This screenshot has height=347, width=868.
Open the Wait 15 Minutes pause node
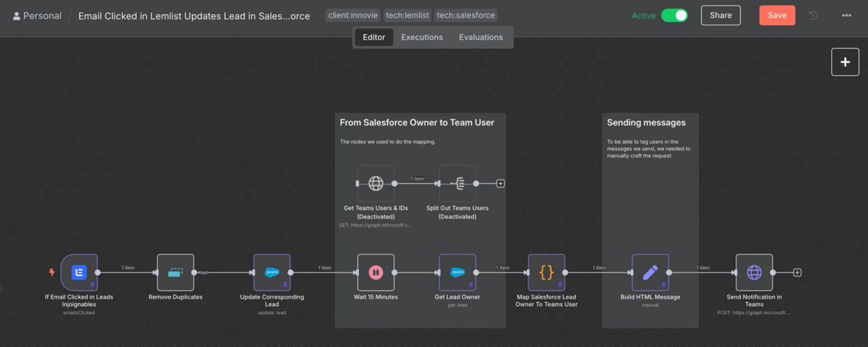coord(376,272)
